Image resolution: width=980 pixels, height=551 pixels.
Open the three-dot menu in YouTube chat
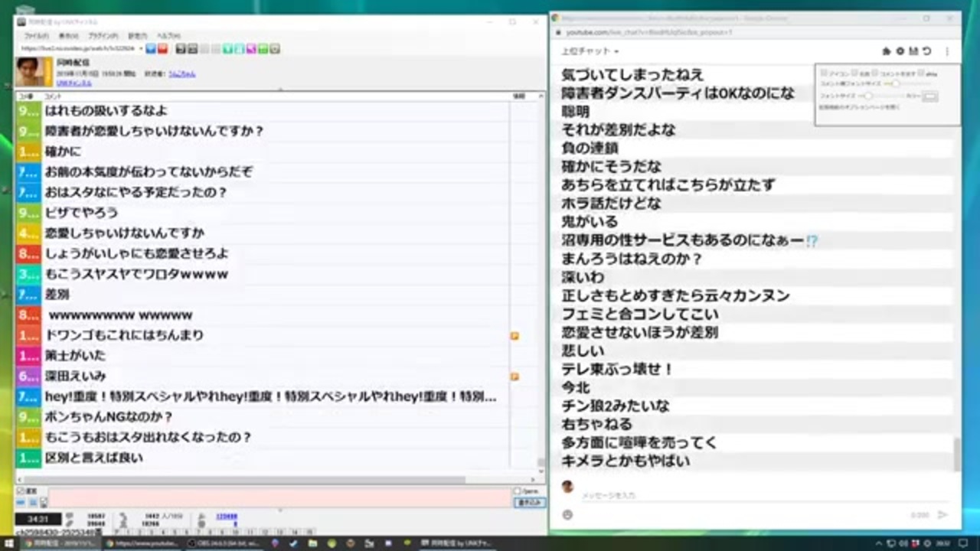tap(947, 51)
